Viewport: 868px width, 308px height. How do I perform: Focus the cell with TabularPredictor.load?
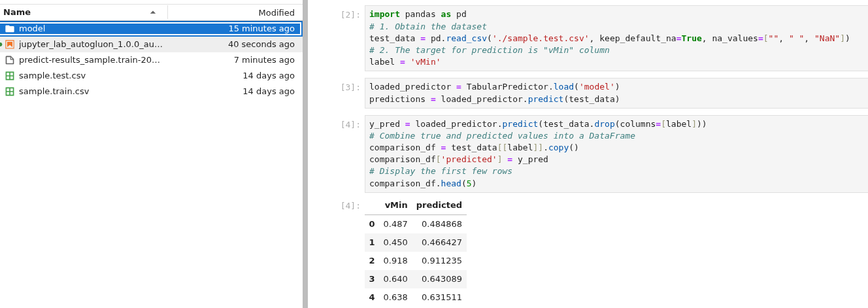[x=614, y=93]
